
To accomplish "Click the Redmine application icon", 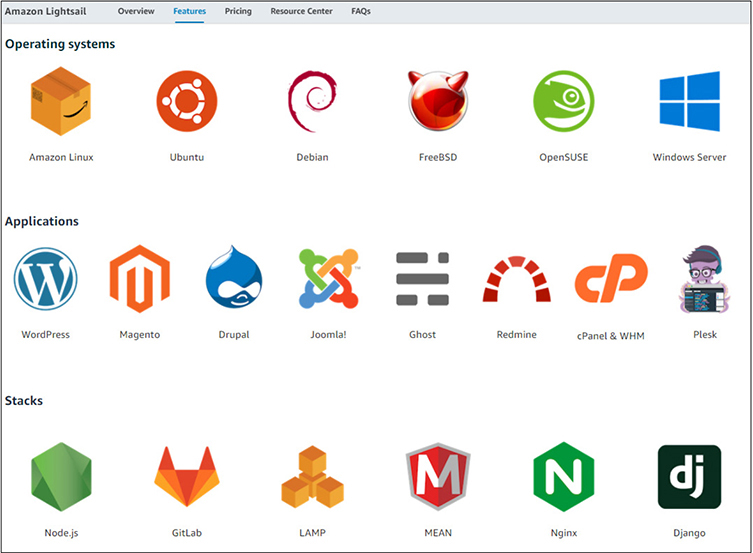I will click(x=516, y=279).
